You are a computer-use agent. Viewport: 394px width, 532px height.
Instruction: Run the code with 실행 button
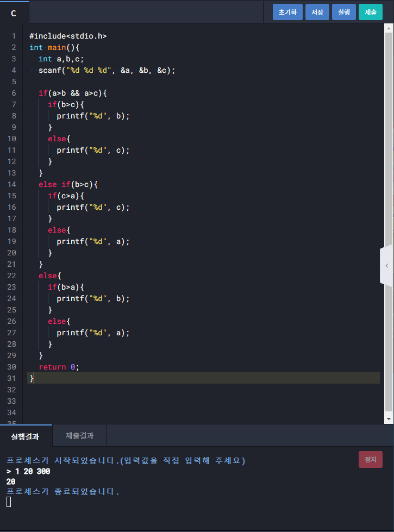[x=344, y=12]
